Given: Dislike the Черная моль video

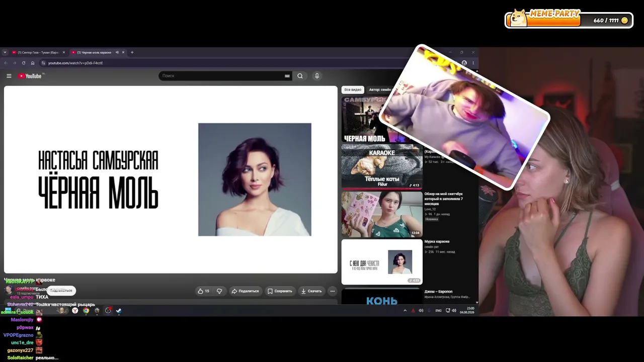Looking at the screenshot, I should click(219, 291).
